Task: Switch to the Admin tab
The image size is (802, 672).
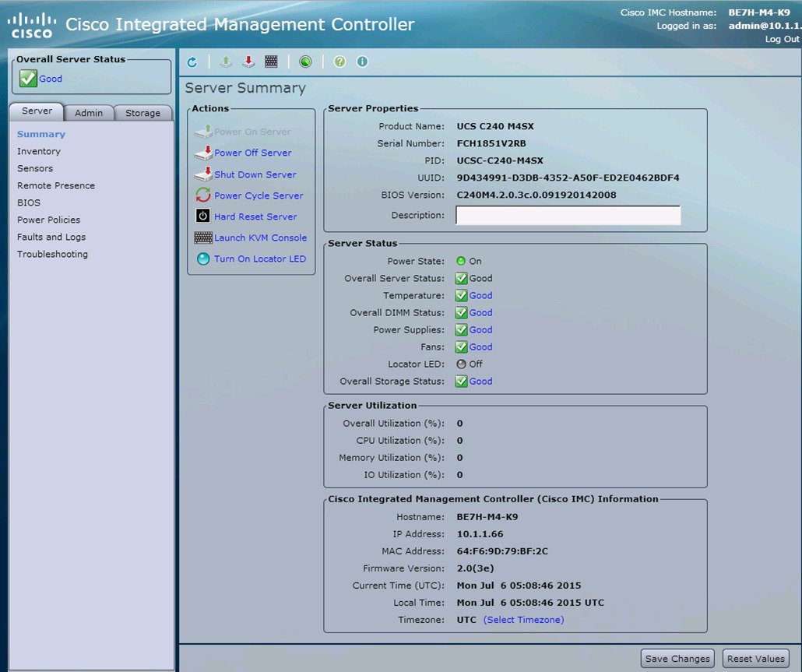Action: coord(88,112)
